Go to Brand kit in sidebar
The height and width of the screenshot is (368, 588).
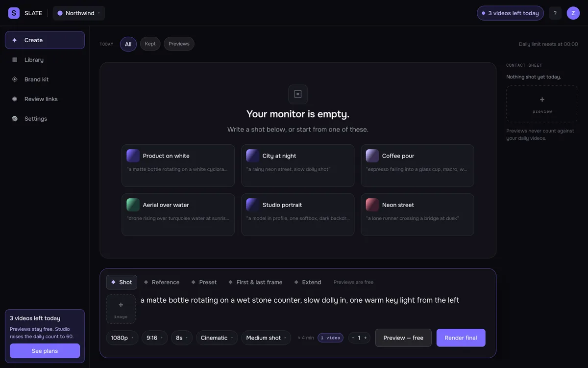click(x=45, y=79)
